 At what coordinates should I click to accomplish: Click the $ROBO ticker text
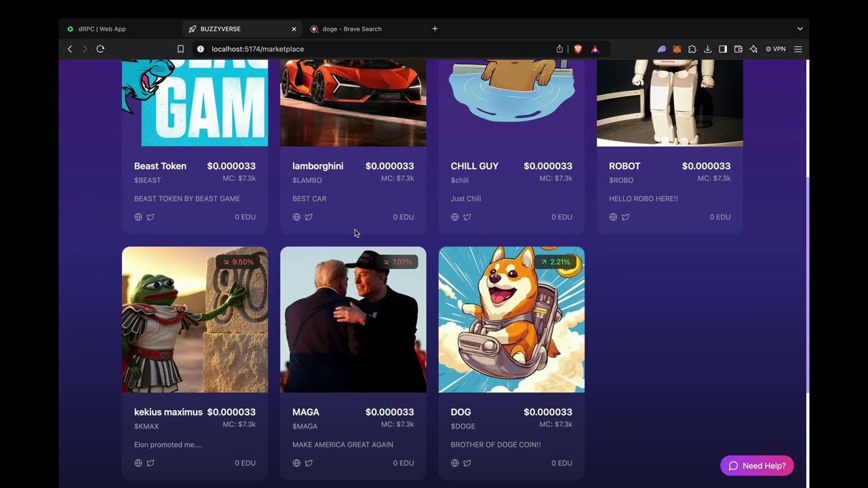pyautogui.click(x=621, y=180)
